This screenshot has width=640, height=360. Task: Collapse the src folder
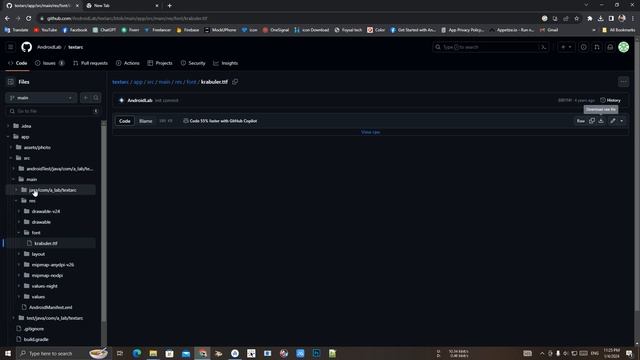pos(11,158)
